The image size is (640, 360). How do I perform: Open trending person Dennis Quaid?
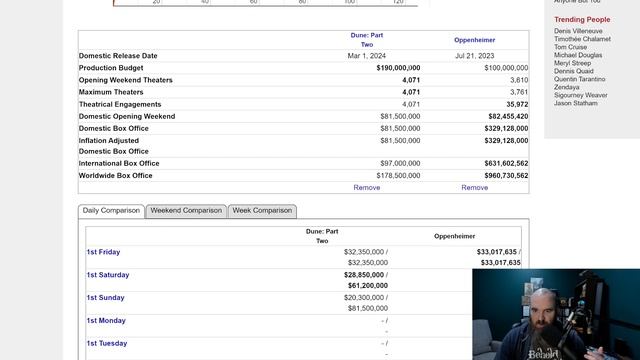point(573,71)
